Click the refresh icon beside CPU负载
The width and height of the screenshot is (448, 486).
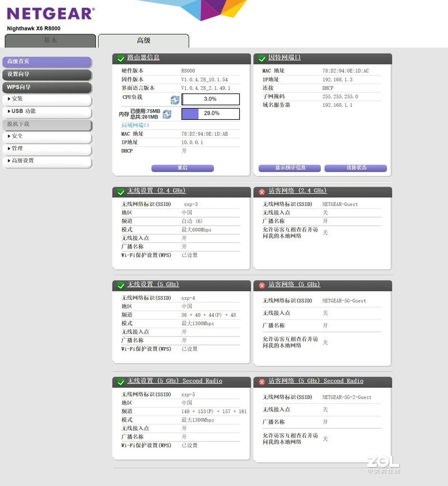174,100
